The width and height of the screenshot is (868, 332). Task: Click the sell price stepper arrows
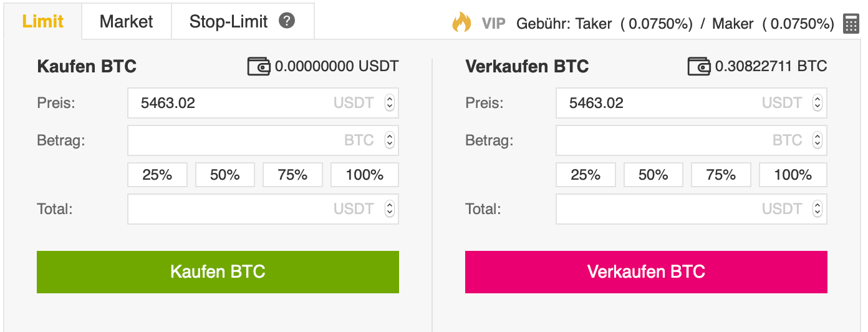pos(817,103)
